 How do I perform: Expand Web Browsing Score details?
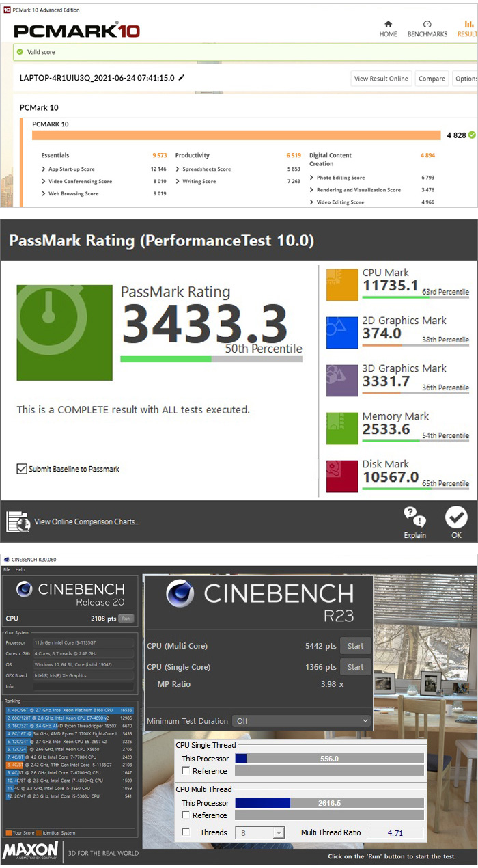pos(44,193)
